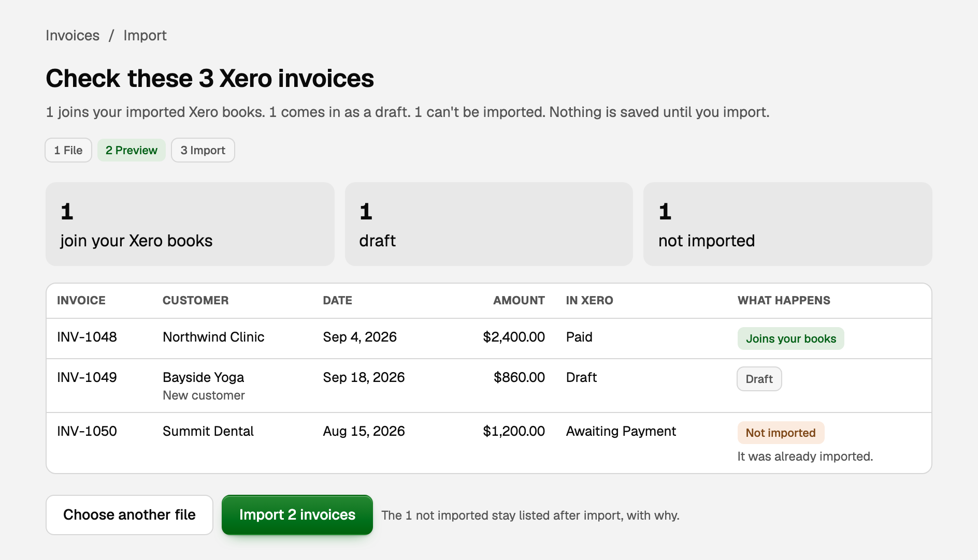
Task: Click the amount $860.00
Action: click(519, 377)
